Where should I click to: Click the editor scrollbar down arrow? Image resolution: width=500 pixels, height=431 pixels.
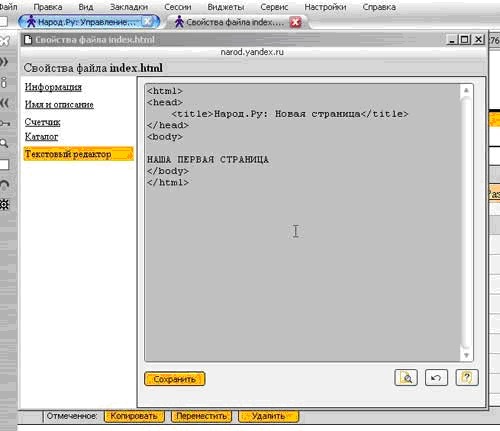click(466, 355)
